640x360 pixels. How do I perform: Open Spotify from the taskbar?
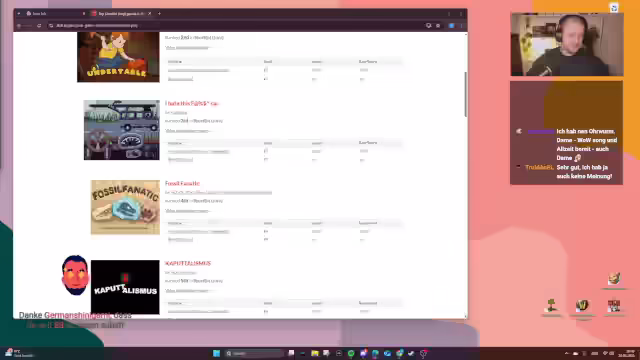351,353
